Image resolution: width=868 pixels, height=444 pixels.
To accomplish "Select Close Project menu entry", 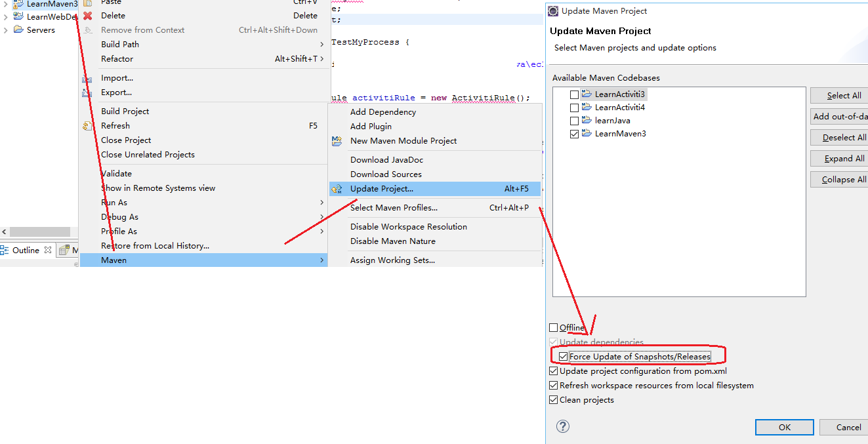I will pyautogui.click(x=126, y=140).
